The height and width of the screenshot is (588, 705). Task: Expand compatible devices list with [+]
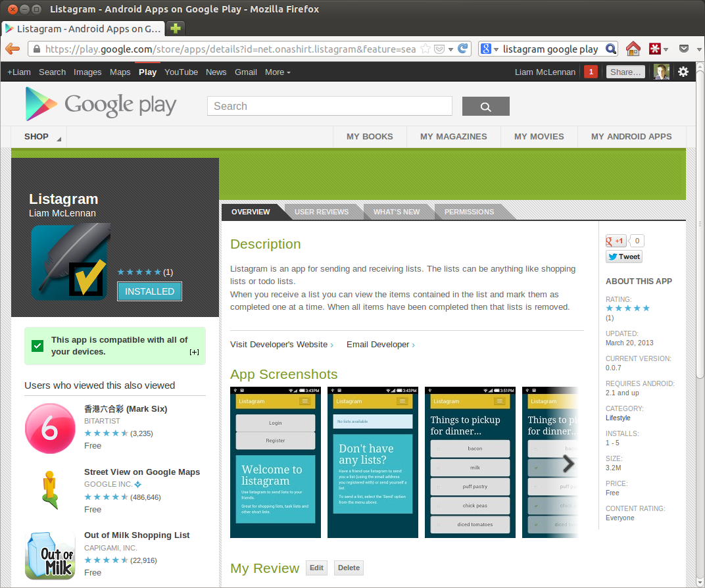194,352
